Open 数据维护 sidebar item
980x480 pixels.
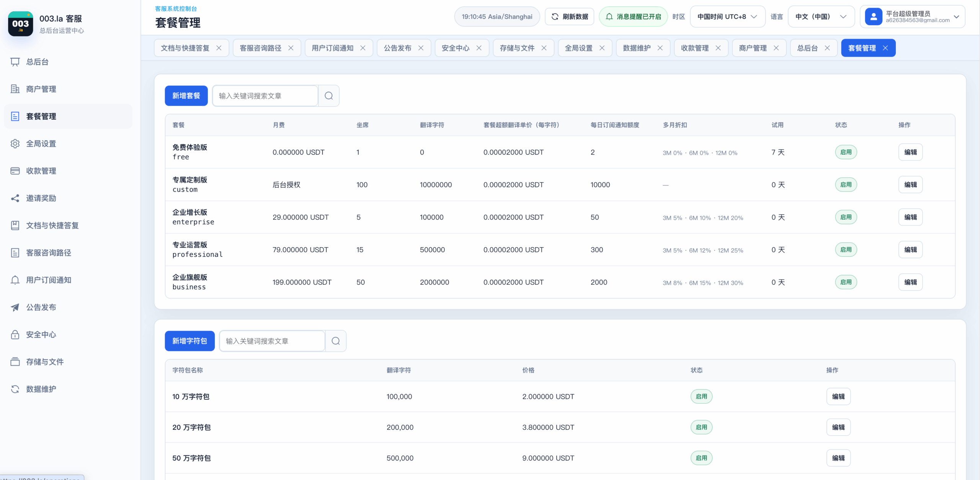[x=68, y=389]
